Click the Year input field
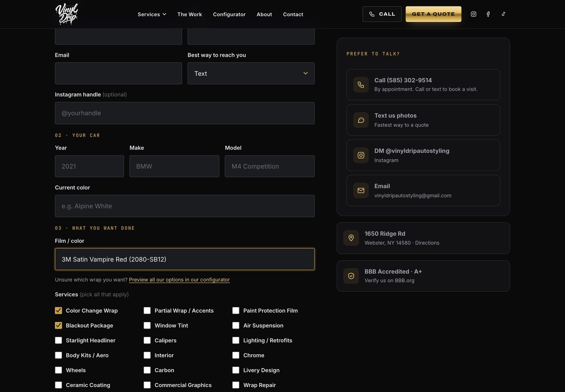The height and width of the screenshot is (392, 565). 89,166
